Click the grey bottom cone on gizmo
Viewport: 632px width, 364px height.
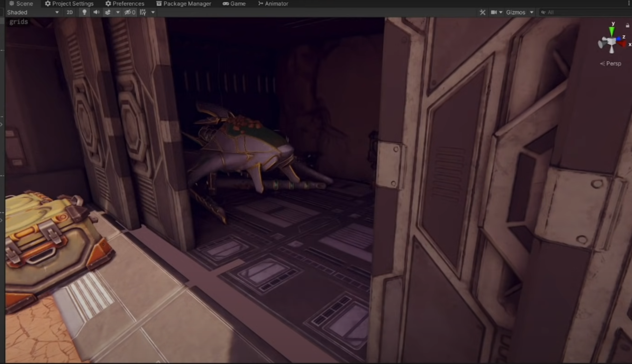click(x=612, y=50)
